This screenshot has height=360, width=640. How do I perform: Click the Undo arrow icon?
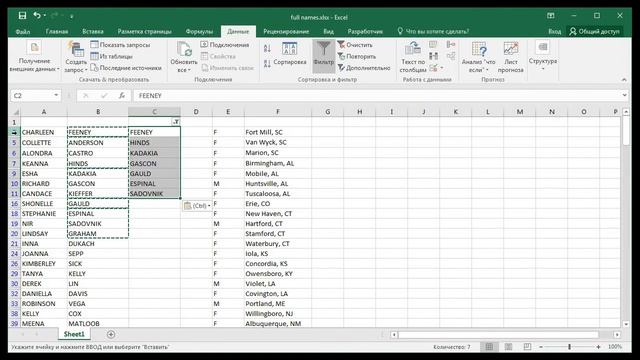(37, 16)
